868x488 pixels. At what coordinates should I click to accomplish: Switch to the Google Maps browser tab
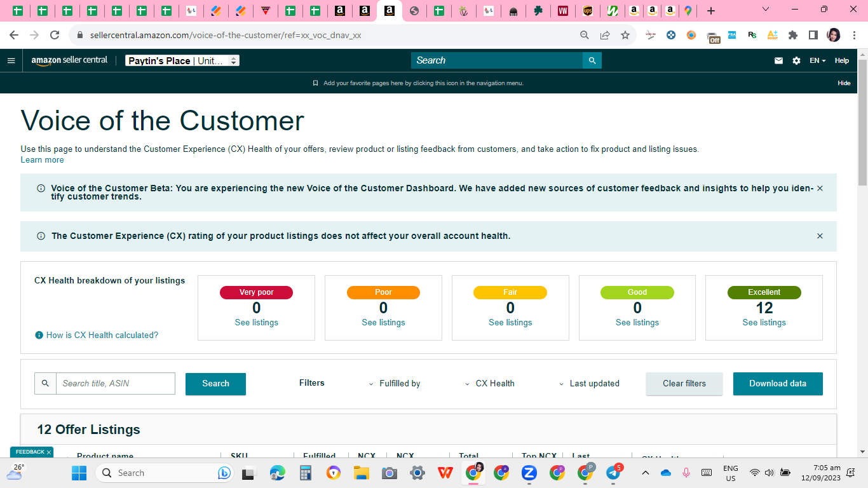[x=688, y=11]
